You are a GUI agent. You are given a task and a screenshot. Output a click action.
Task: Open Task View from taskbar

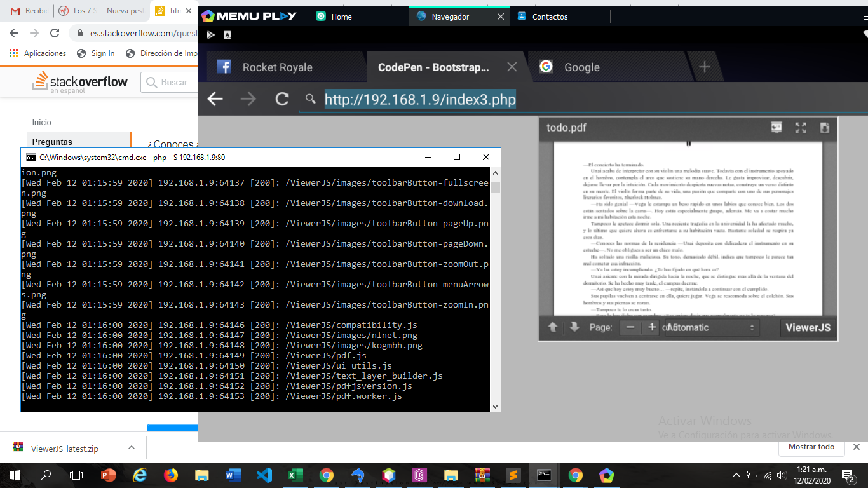pos(76,475)
